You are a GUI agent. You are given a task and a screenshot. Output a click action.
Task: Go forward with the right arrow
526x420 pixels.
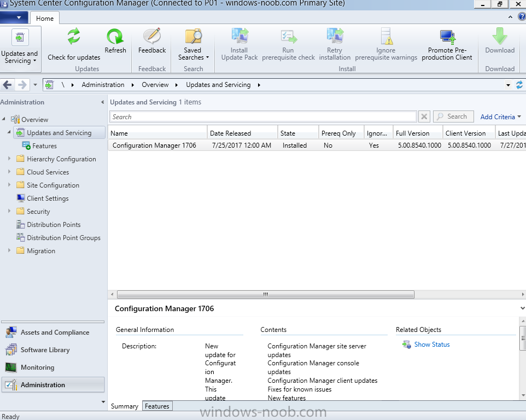point(22,85)
